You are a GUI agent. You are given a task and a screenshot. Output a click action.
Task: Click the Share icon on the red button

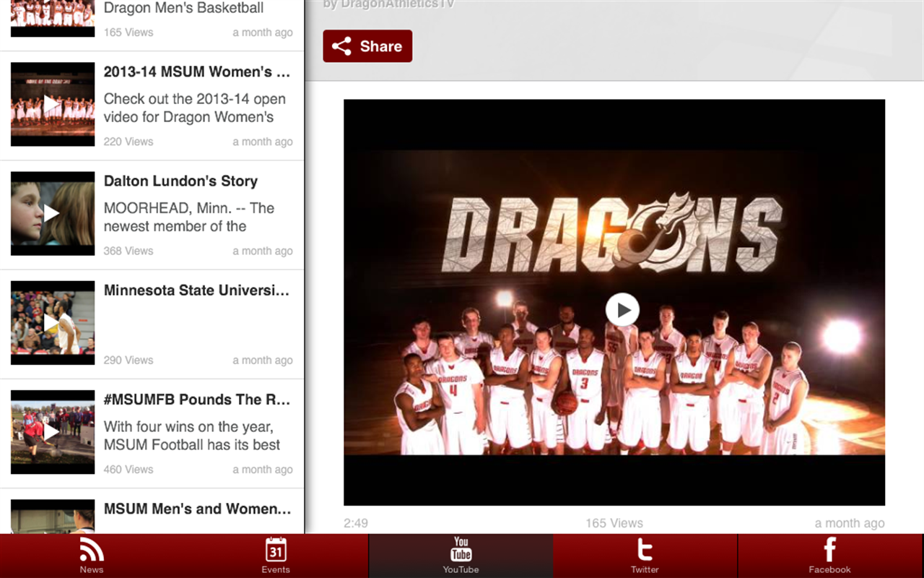point(342,46)
